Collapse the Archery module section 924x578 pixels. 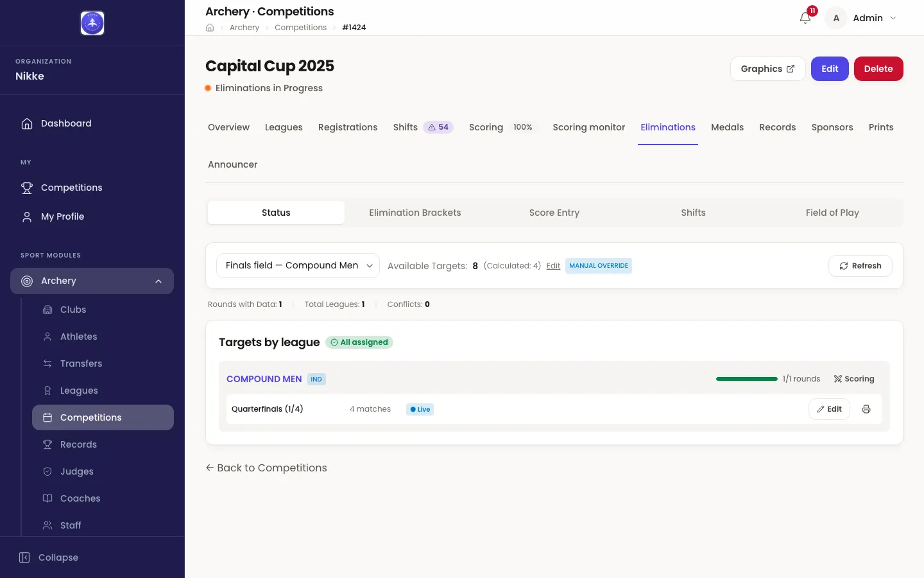[x=92, y=281]
